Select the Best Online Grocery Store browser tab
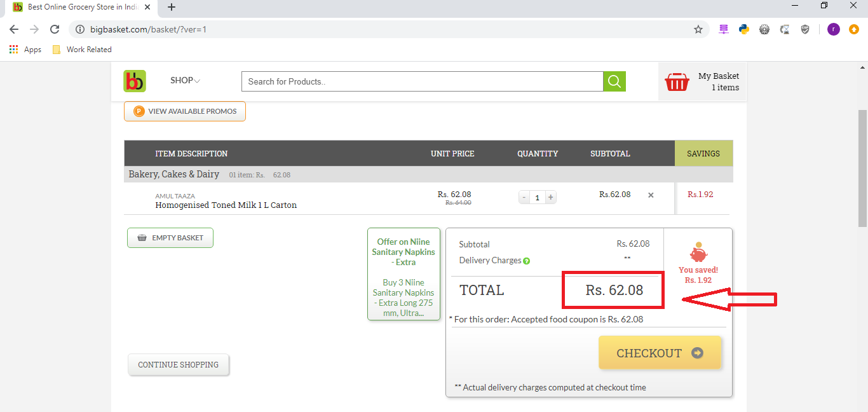Image resolution: width=868 pixels, height=412 pixels. click(x=81, y=8)
